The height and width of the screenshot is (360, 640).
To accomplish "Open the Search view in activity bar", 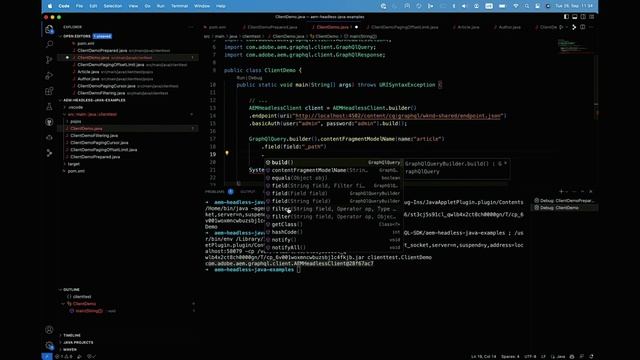I will 49,44.
